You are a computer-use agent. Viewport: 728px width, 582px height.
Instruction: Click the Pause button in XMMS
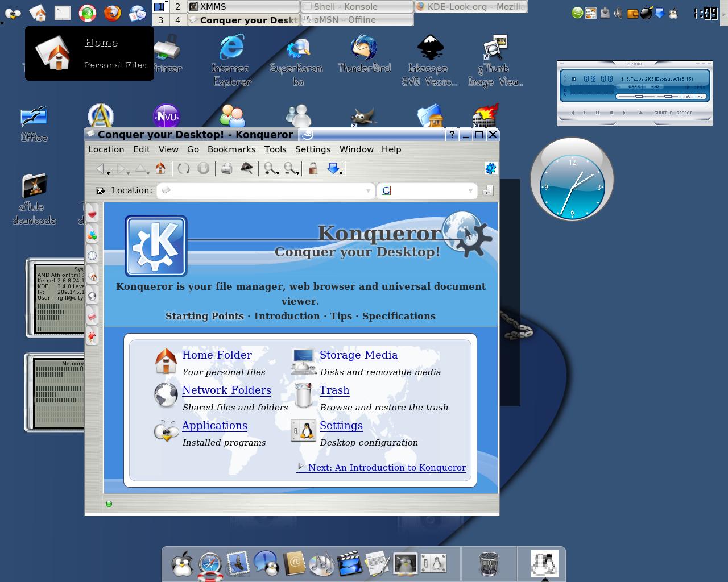[598, 113]
